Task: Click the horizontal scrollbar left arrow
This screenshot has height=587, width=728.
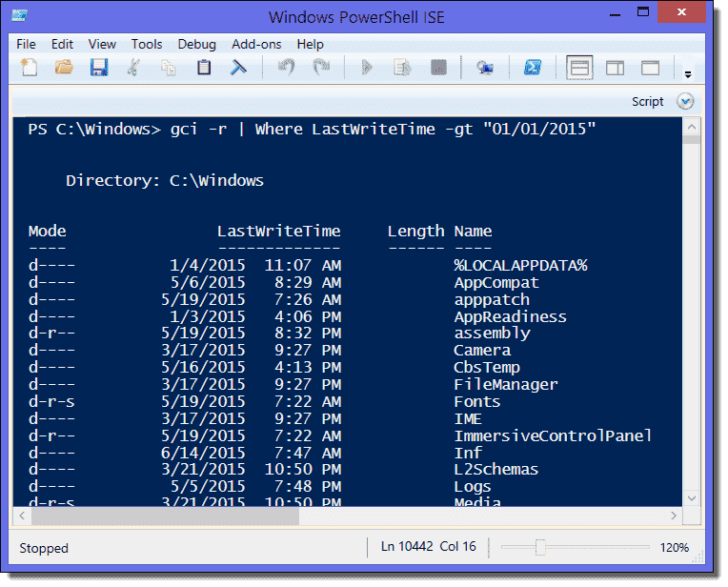Action: 22,516
